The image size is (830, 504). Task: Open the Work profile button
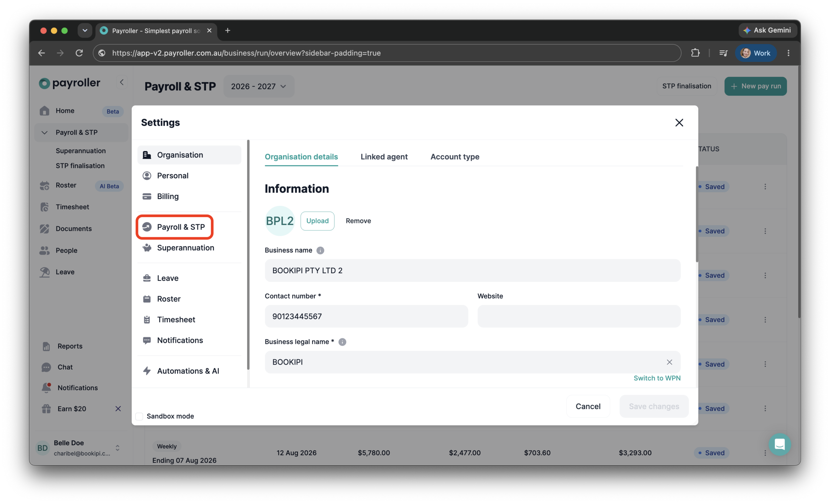(x=755, y=53)
